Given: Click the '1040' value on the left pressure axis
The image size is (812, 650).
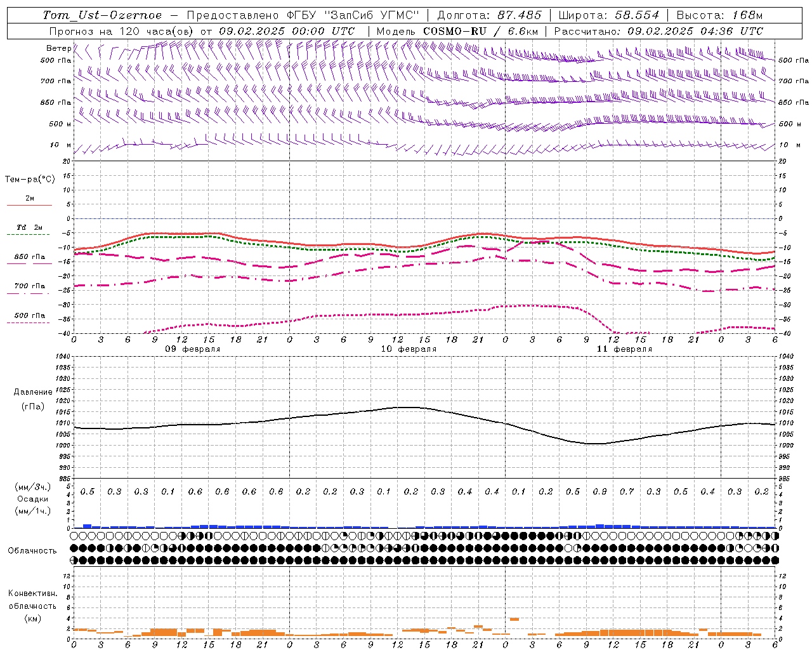Looking at the screenshot, I should point(62,357).
